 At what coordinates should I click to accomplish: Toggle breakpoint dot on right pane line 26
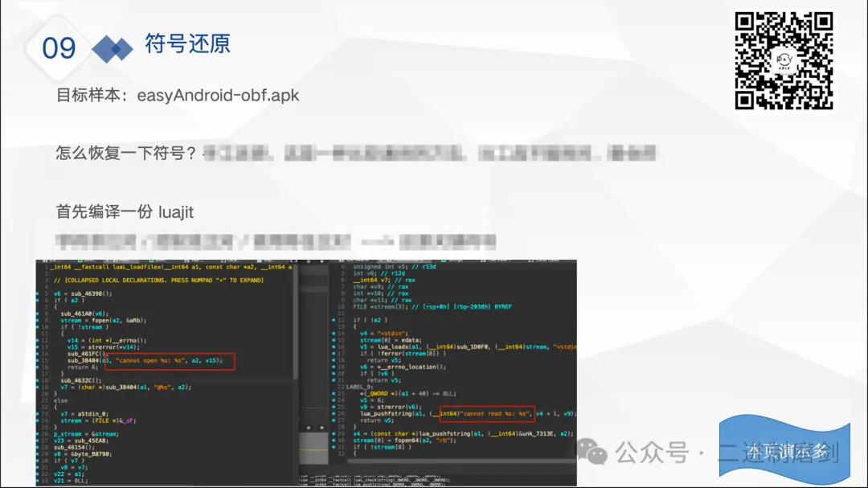334,413
